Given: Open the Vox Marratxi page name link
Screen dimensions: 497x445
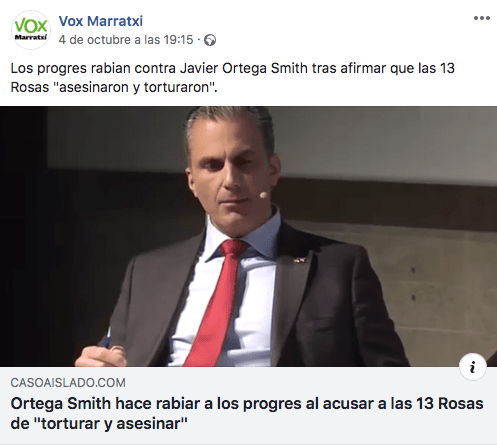Looking at the screenshot, I should [x=101, y=21].
